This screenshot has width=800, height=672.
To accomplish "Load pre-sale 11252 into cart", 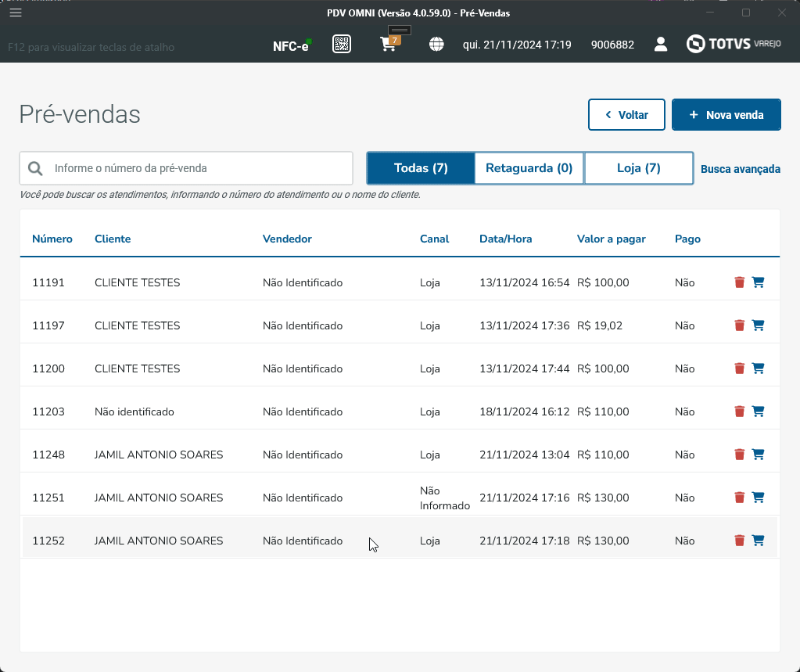I will tap(759, 540).
